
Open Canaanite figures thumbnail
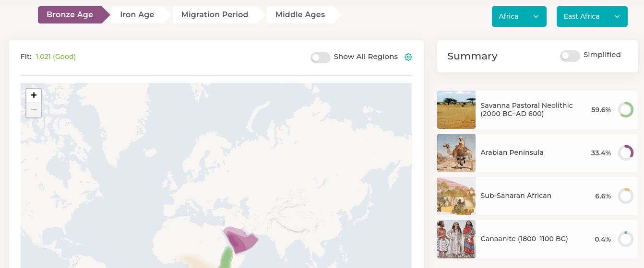point(456,239)
